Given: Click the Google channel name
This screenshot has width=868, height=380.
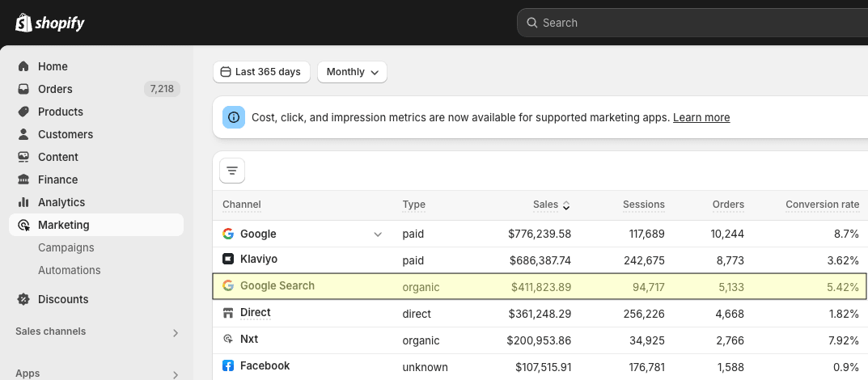Looking at the screenshot, I should (x=258, y=234).
